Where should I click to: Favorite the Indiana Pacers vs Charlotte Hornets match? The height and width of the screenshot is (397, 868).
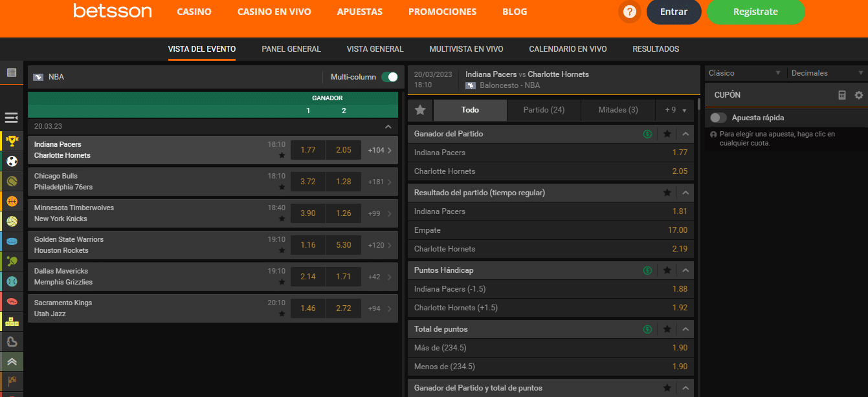282,156
